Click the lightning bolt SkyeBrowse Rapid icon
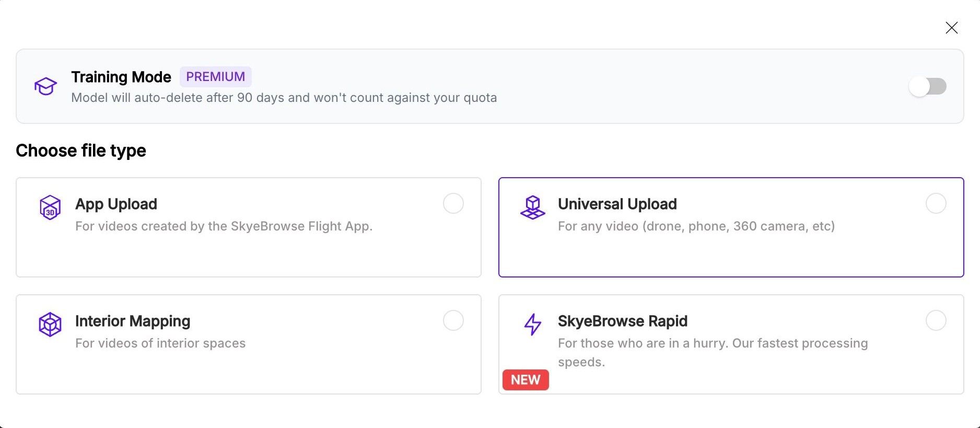 533,324
